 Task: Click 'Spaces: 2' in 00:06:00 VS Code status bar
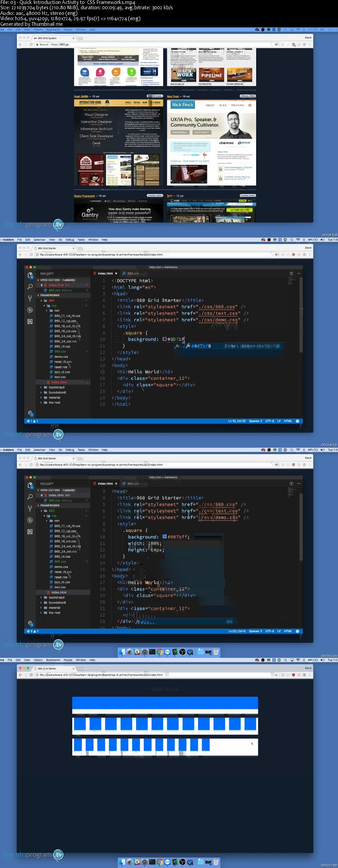click(255, 631)
